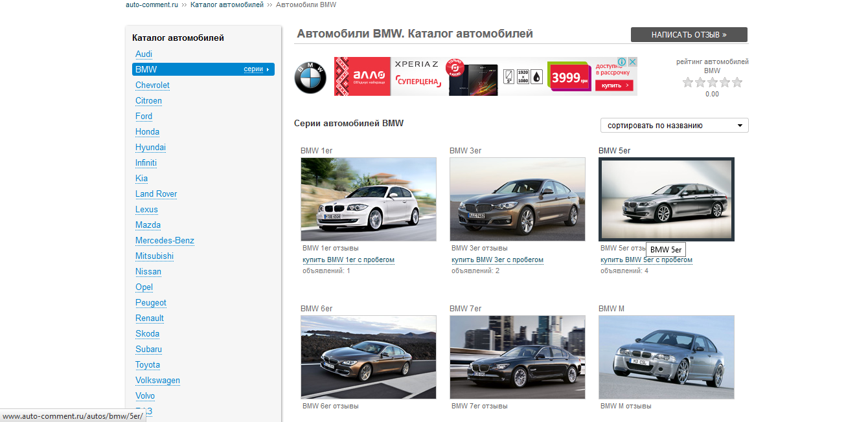Expand the BMW series submenu arrow
This screenshot has width=868, height=422.
(268, 69)
